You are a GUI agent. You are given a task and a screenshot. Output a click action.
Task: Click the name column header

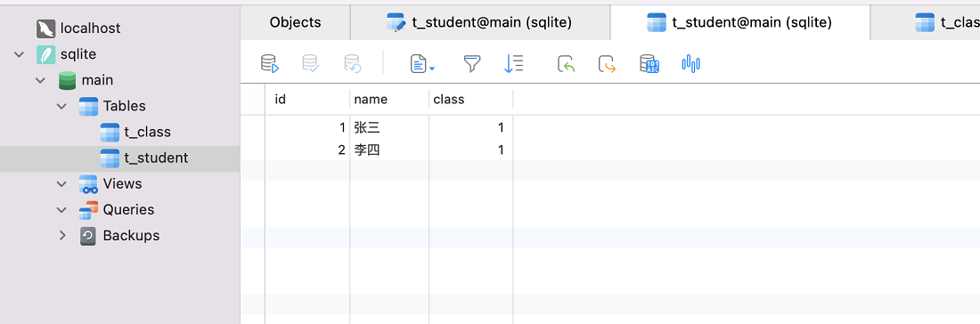pyautogui.click(x=389, y=99)
